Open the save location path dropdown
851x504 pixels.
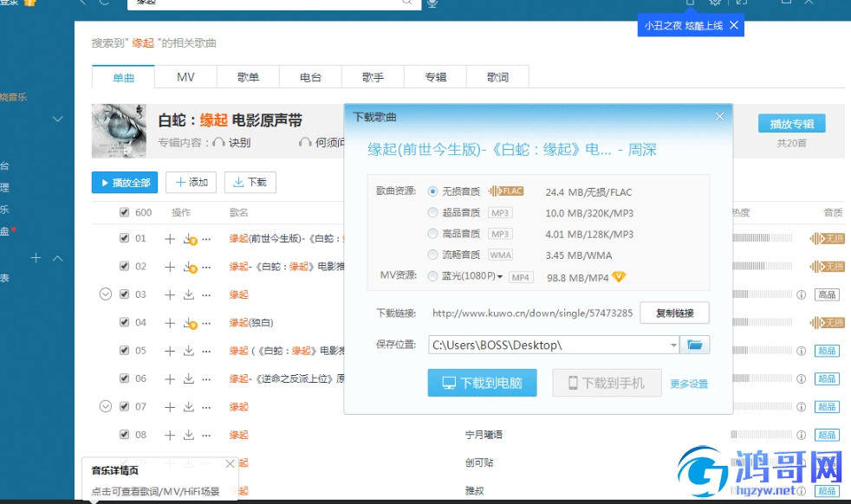click(x=673, y=345)
